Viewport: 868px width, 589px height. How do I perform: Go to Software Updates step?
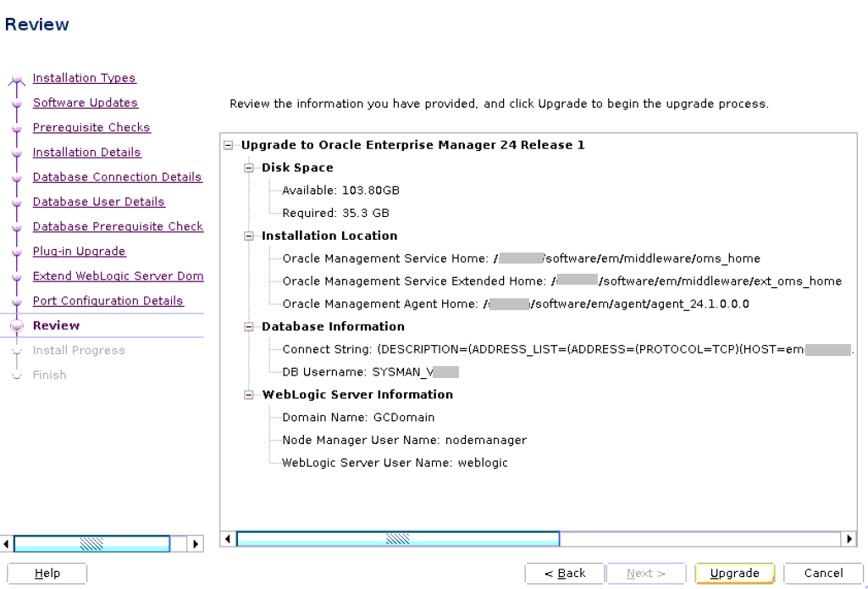click(86, 103)
